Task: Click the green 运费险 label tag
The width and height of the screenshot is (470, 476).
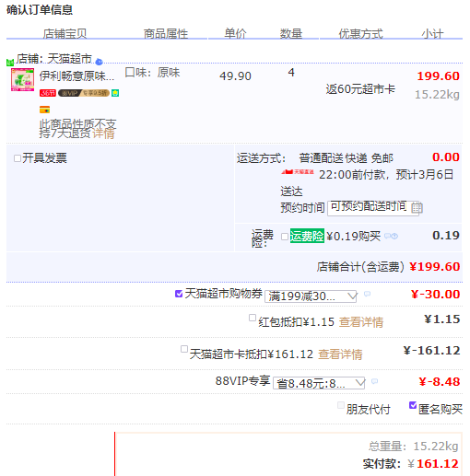Action: click(307, 236)
